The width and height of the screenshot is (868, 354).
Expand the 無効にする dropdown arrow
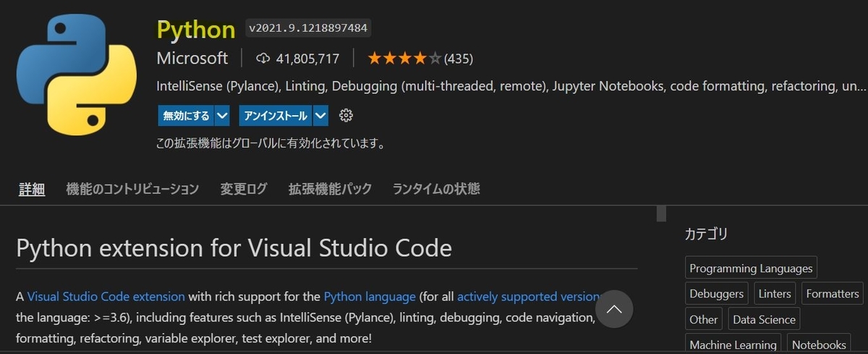(x=222, y=115)
